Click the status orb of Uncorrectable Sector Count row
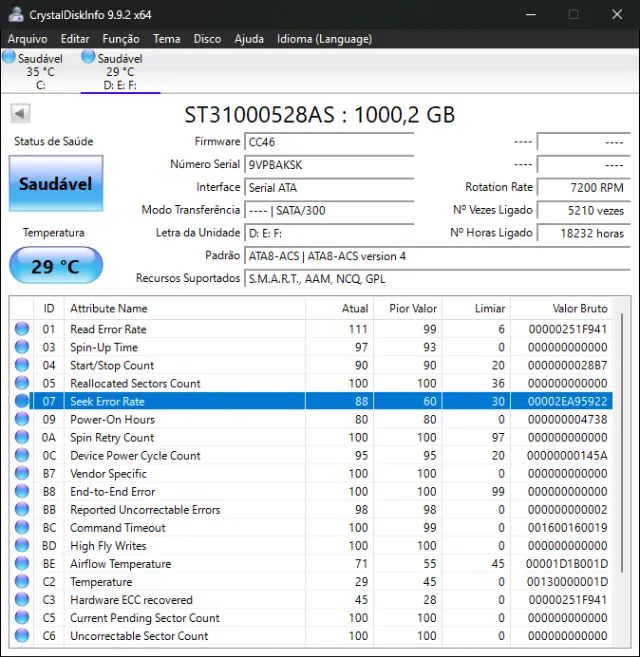This screenshot has height=657, width=640. (22, 635)
